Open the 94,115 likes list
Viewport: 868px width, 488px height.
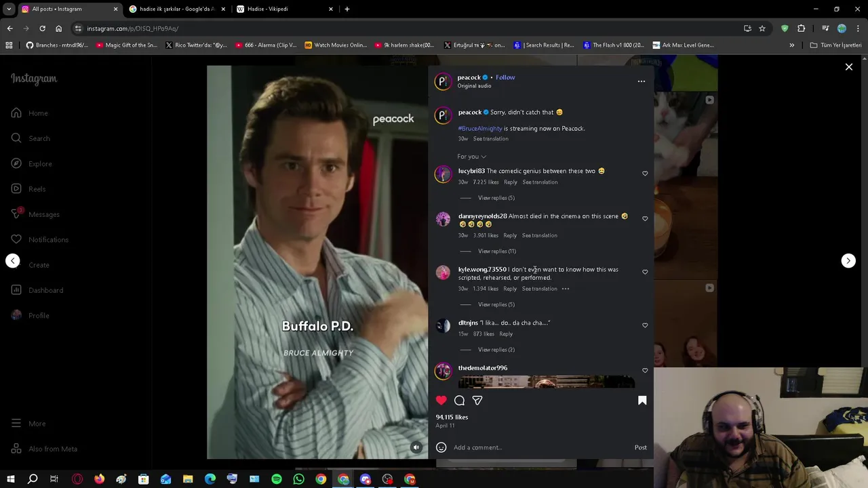click(452, 418)
